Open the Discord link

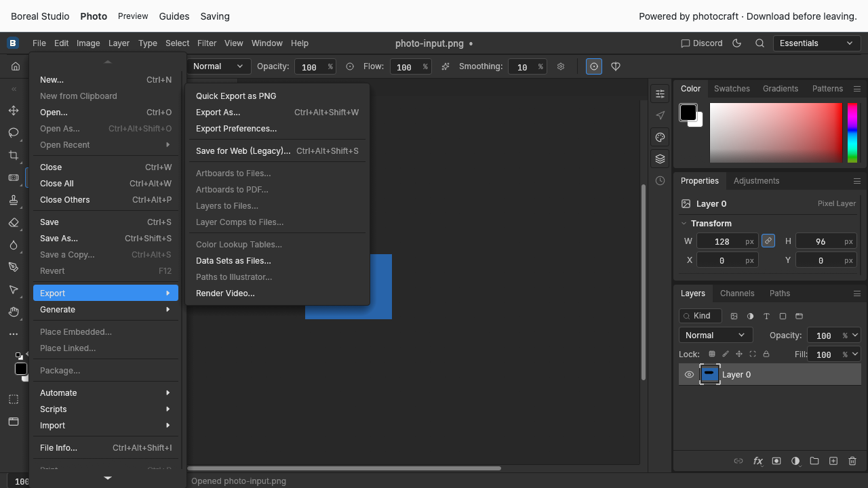click(702, 43)
